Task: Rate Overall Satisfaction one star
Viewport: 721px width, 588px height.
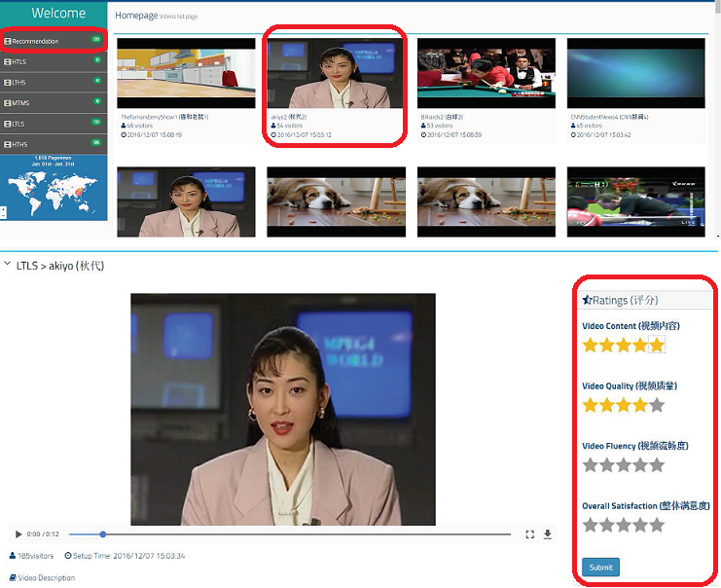Action: tap(590, 526)
